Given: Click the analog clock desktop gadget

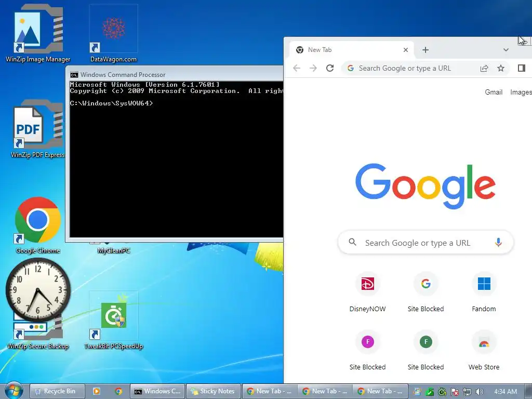Looking at the screenshot, I should click(x=38, y=290).
